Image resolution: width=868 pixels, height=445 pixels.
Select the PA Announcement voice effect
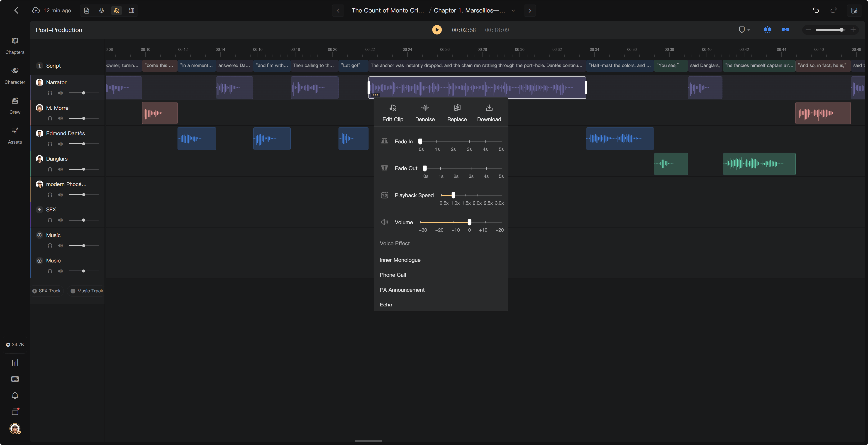point(402,290)
